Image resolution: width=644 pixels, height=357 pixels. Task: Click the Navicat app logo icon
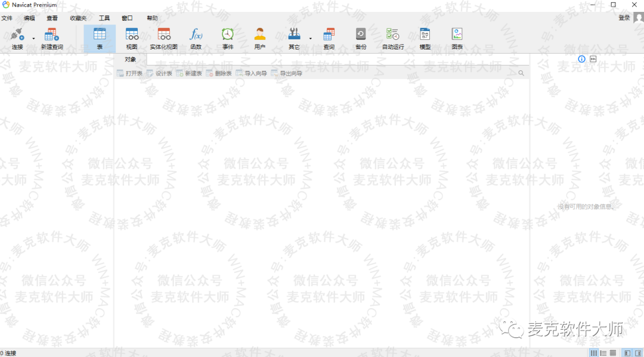point(5,5)
